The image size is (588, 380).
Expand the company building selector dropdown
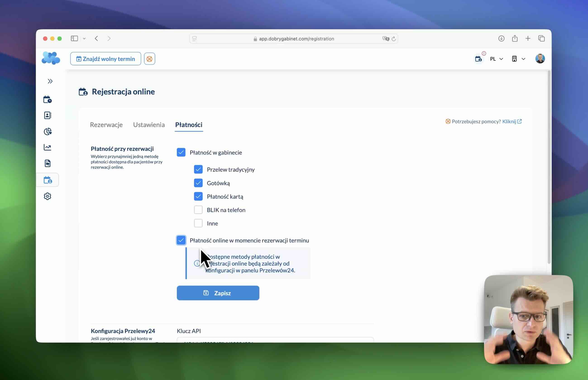[x=519, y=59]
